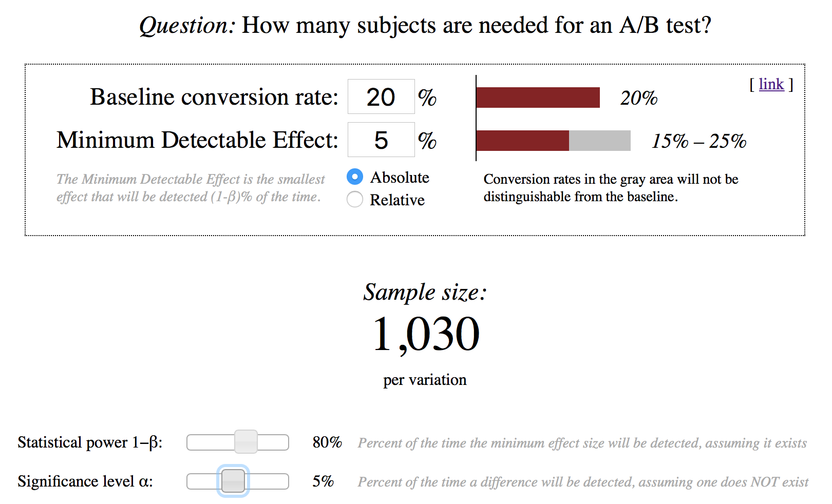Click the 15% – 25% range text
Image resolution: width=832 pixels, height=504 pixels.
[699, 141]
